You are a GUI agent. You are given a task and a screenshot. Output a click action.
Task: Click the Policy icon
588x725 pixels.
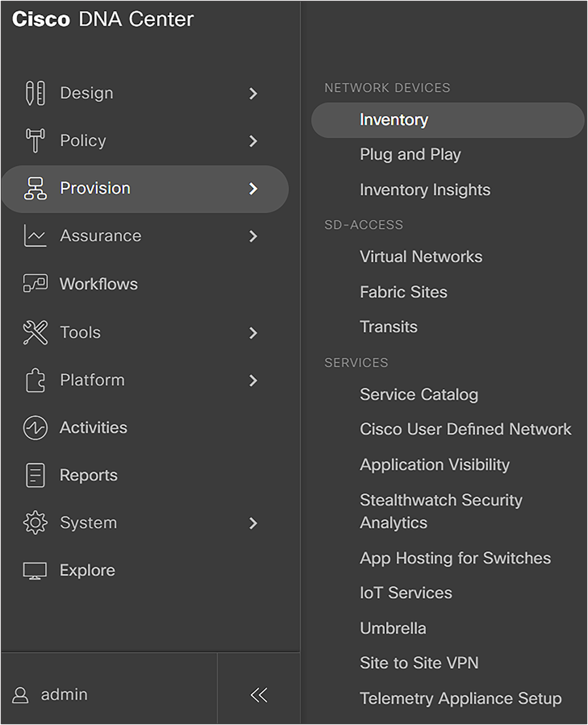[35, 140]
